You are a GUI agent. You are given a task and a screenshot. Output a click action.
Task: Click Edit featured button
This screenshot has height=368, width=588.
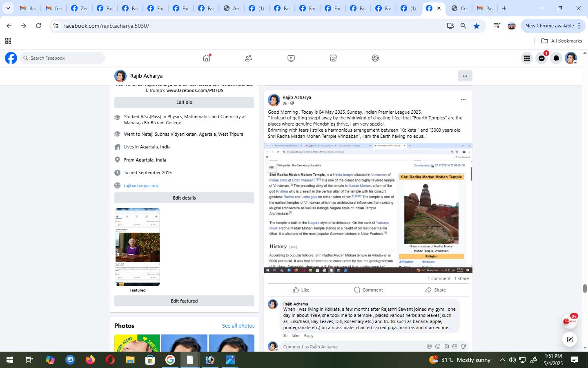(x=184, y=301)
